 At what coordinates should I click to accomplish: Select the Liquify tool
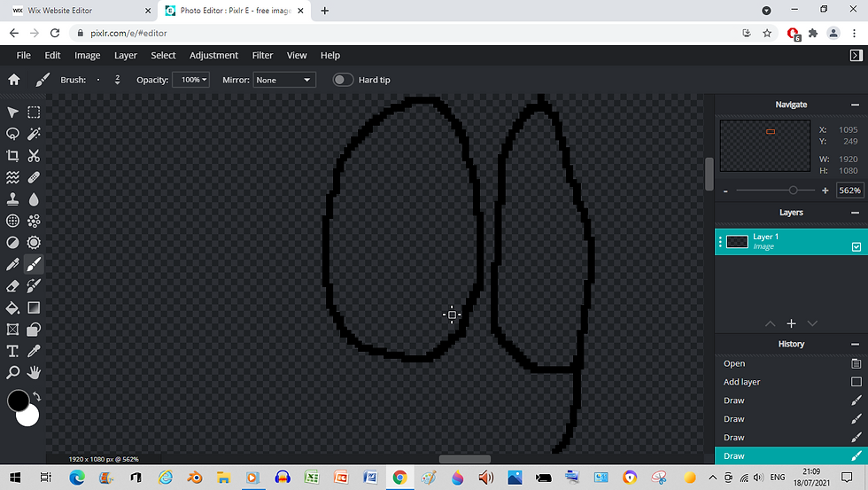(12, 177)
